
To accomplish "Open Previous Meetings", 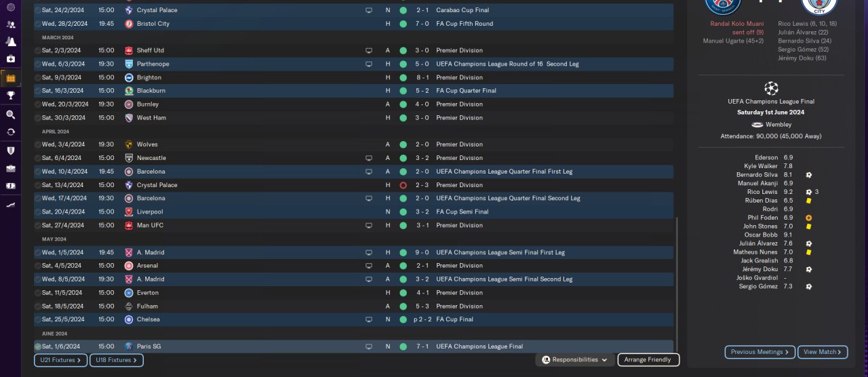I will [760, 352].
